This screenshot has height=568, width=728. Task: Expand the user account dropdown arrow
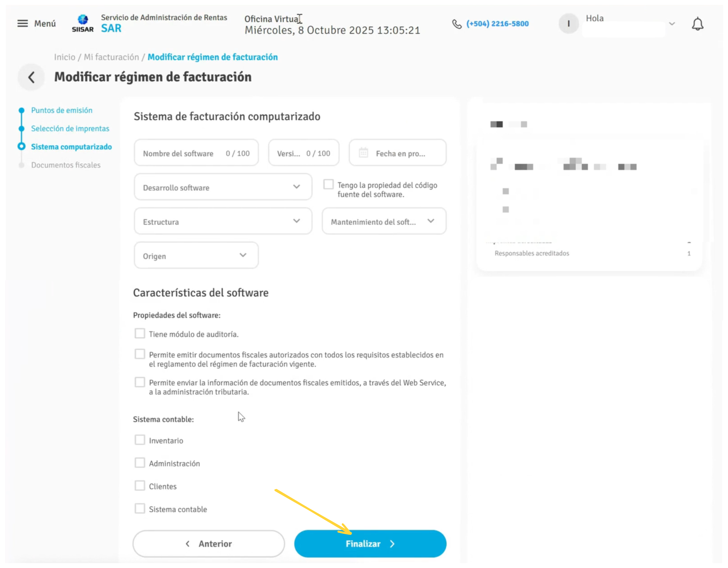(x=672, y=24)
